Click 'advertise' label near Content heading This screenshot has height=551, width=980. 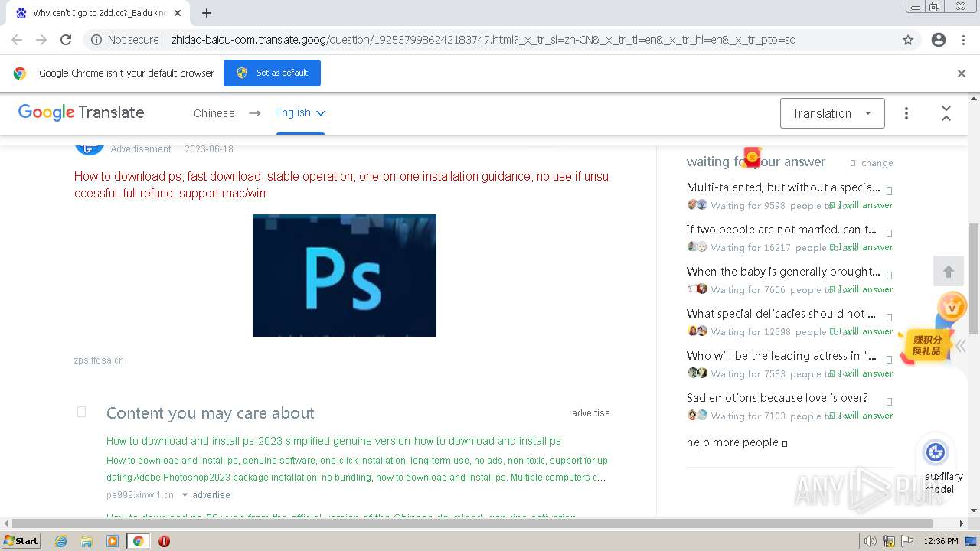(591, 413)
